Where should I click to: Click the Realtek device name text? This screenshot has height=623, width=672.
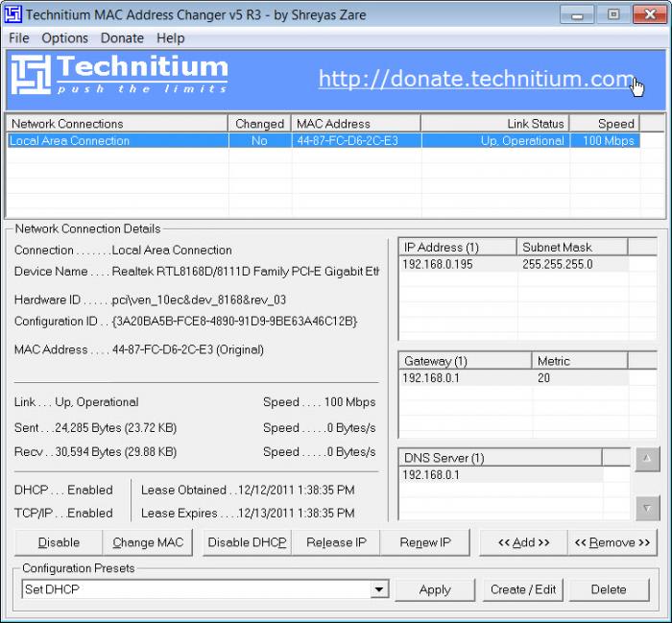[245, 272]
